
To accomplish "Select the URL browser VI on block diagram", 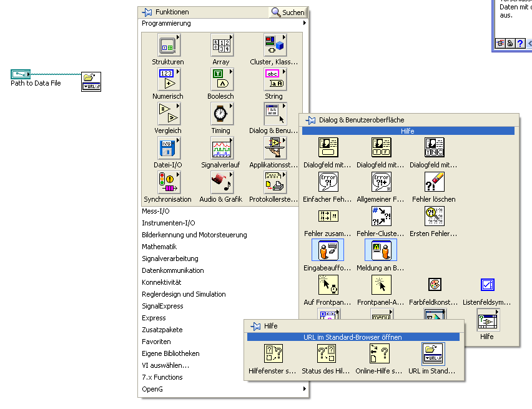I will (x=91, y=82).
